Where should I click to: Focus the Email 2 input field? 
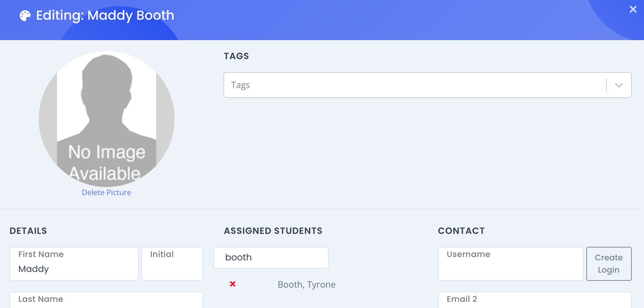click(x=535, y=300)
